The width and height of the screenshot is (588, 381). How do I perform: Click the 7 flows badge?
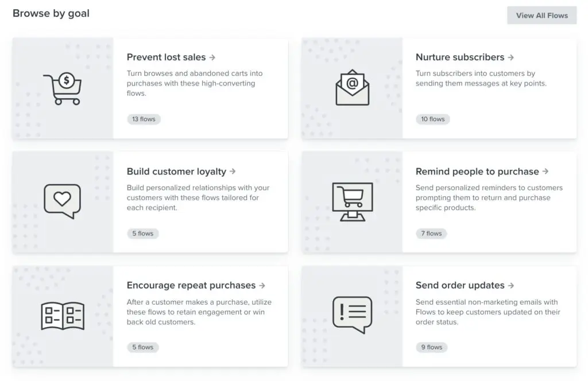[431, 234]
